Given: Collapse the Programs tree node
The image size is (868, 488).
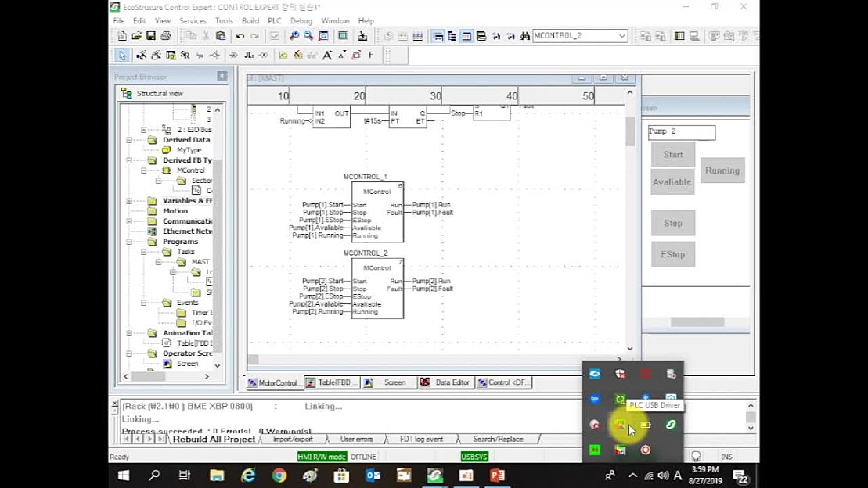Looking at the screenshot, I should [x=129, y=242].
